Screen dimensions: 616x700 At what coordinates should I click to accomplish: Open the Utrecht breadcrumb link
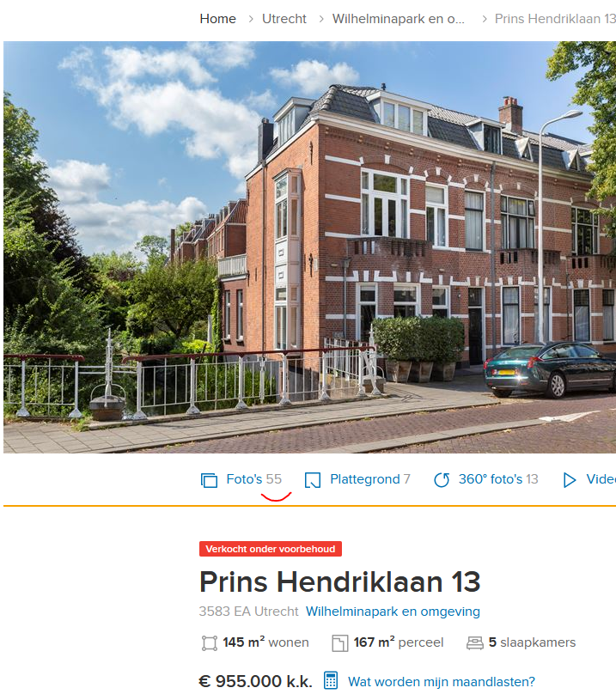284,19
